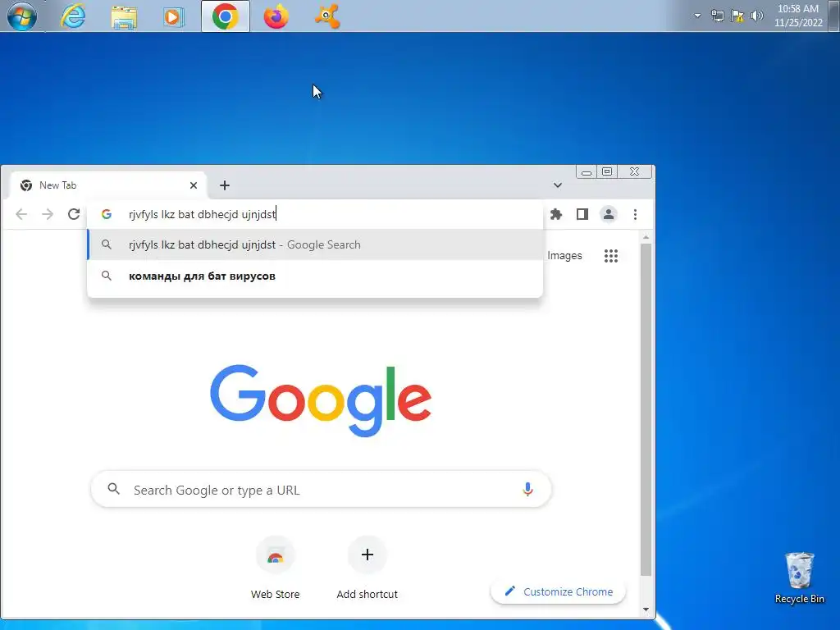840x630 pixels.
Task: Open Windows Explorer folder icon in taskbar
Action: pos(124,16)
